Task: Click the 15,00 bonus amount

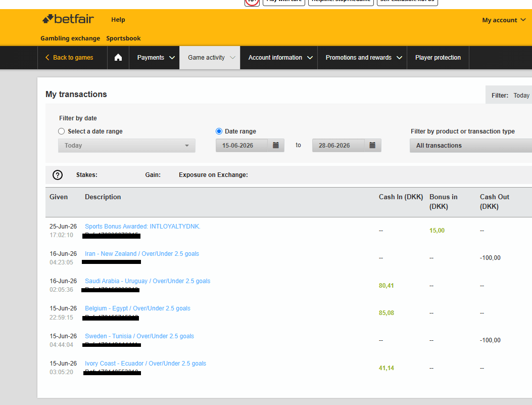Action: [x=437, y=231]
